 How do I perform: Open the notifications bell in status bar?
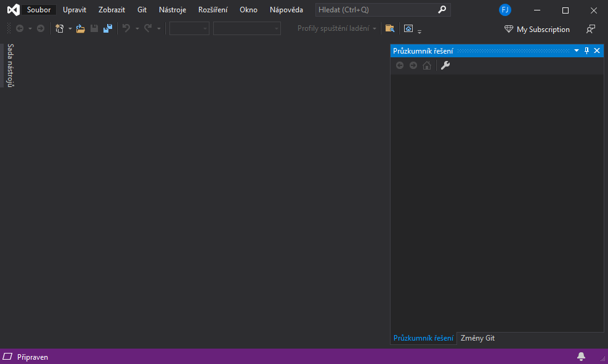581,357
